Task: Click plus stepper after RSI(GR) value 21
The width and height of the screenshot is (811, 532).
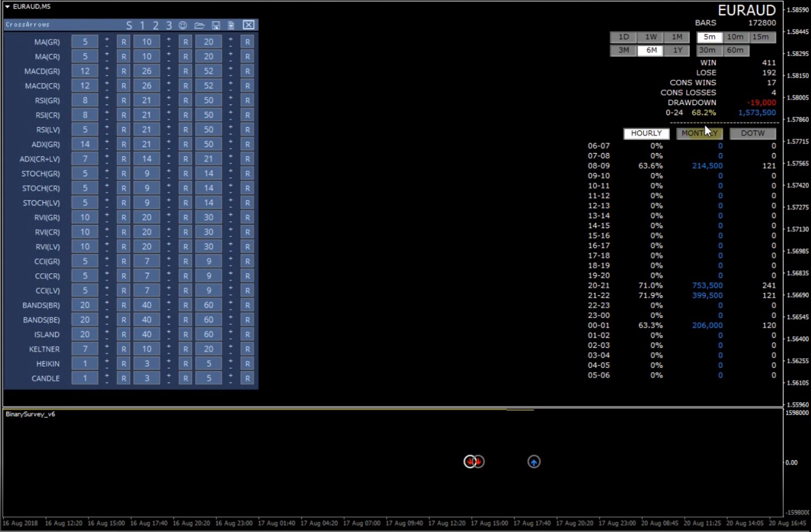Action: click(x=169, y=98)
